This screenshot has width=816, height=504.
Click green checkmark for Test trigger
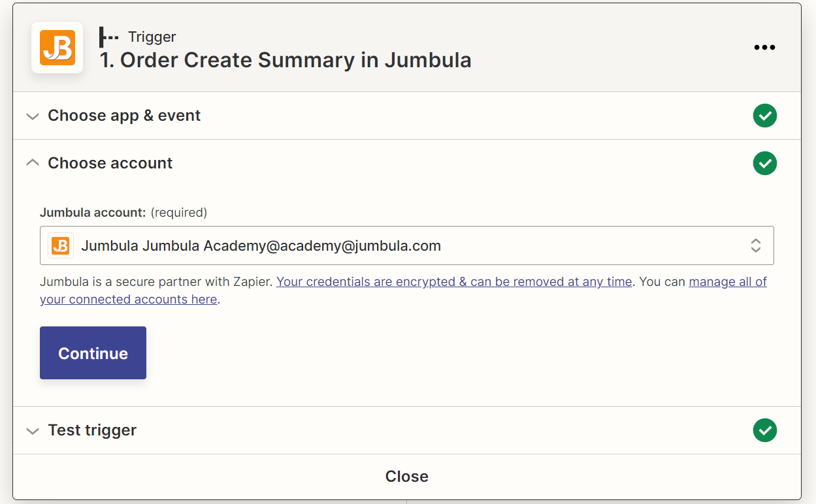click(x=765, y=430)
